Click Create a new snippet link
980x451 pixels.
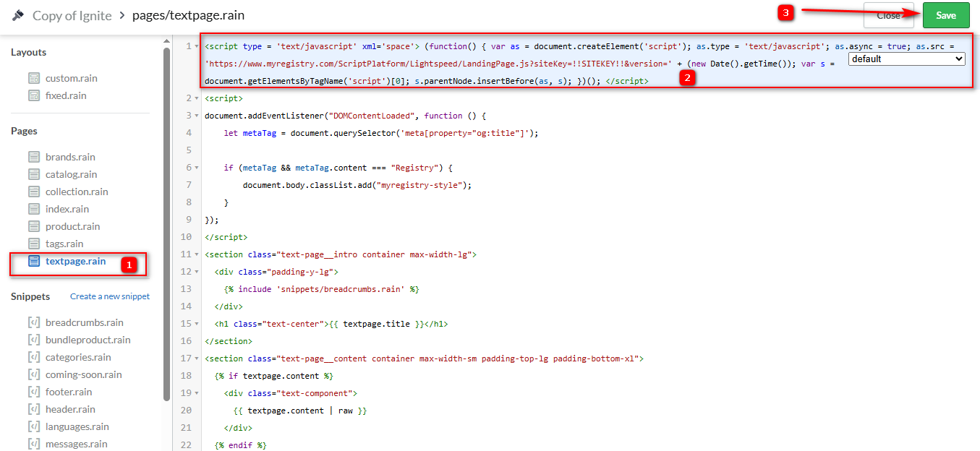110,296
